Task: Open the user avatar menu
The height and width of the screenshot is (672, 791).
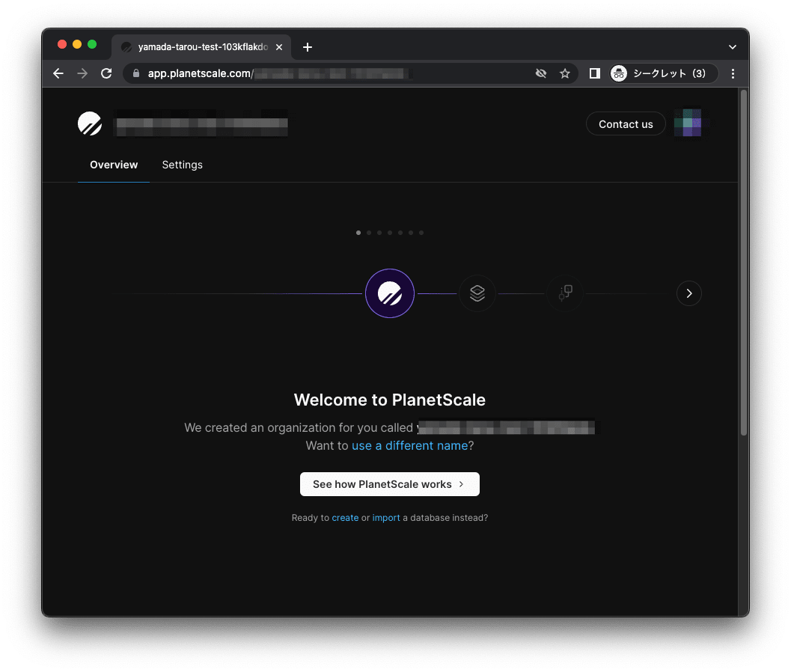Action: click(688, 123)
